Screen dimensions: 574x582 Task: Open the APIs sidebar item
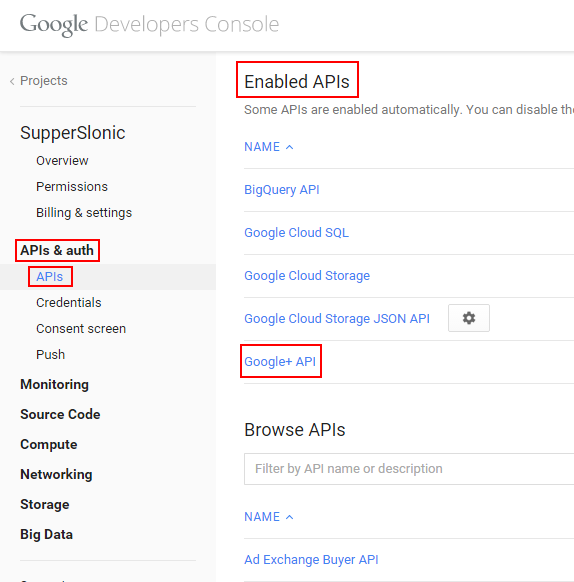coord(50,277)
